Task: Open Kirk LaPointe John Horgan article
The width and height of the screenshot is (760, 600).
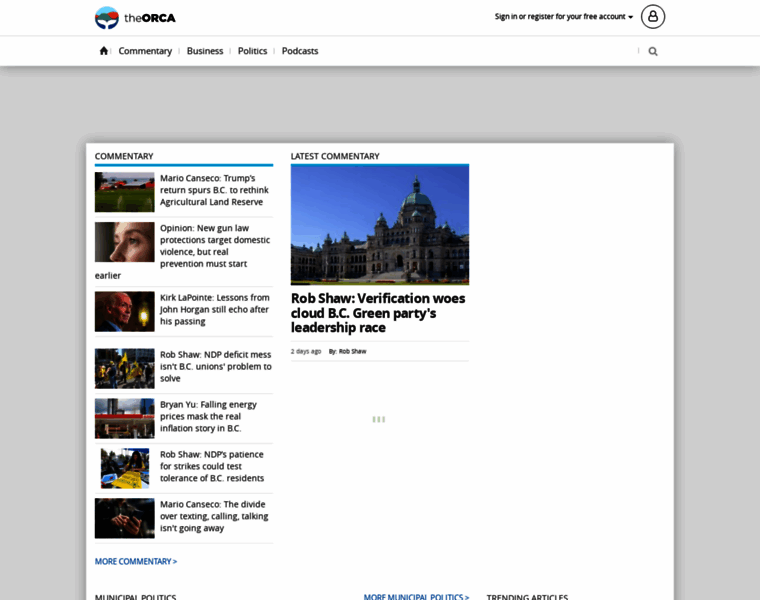Action: click(x=214, y=309)
